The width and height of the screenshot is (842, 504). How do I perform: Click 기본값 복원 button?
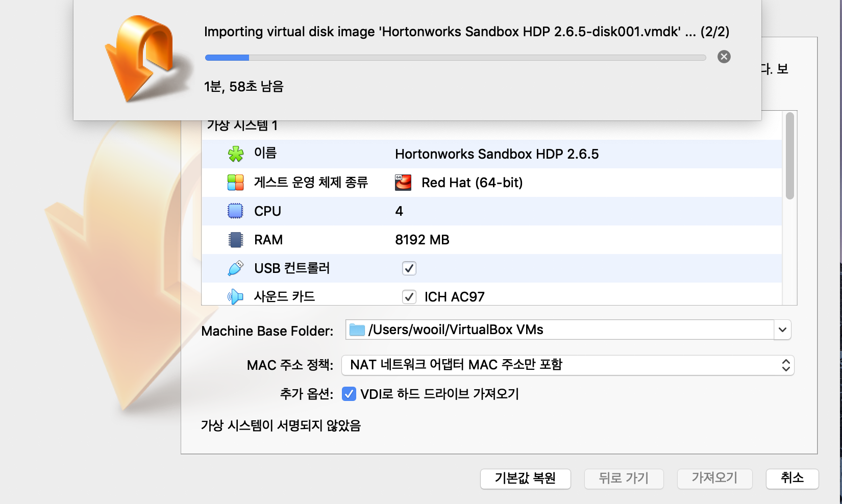click(525, 478)
